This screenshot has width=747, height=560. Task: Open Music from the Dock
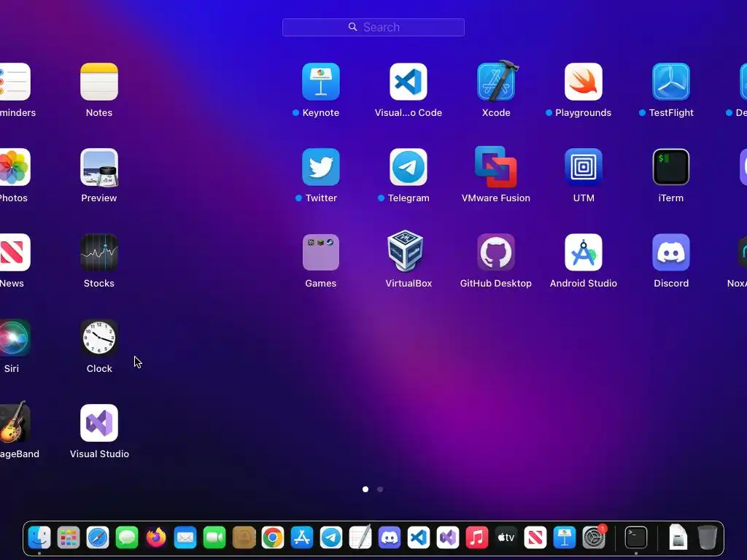477,537
